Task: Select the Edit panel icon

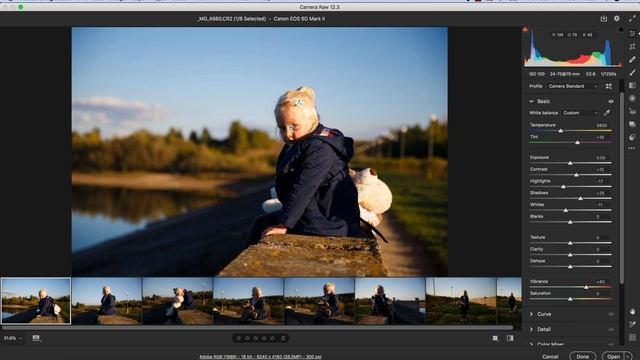Action: click(632, 33)
